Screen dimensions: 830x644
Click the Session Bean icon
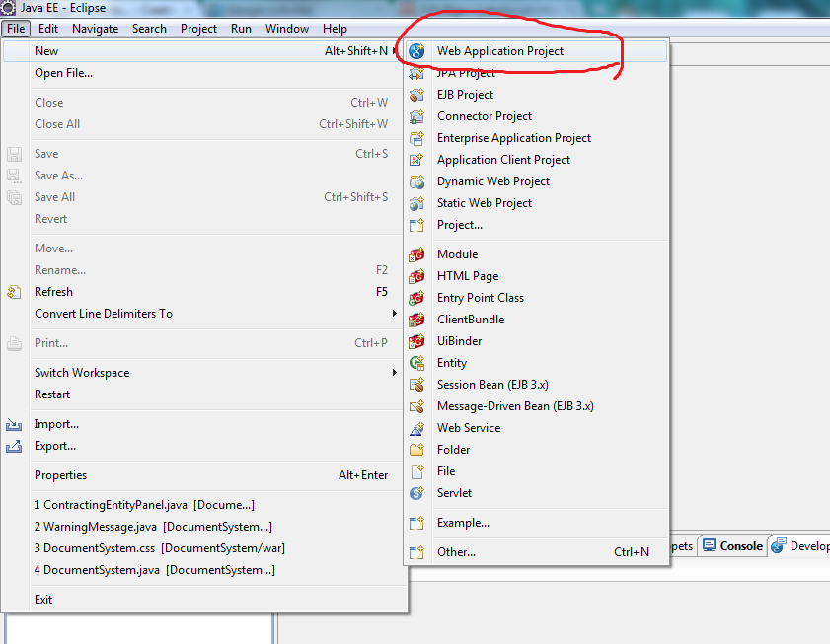[416, 385]
